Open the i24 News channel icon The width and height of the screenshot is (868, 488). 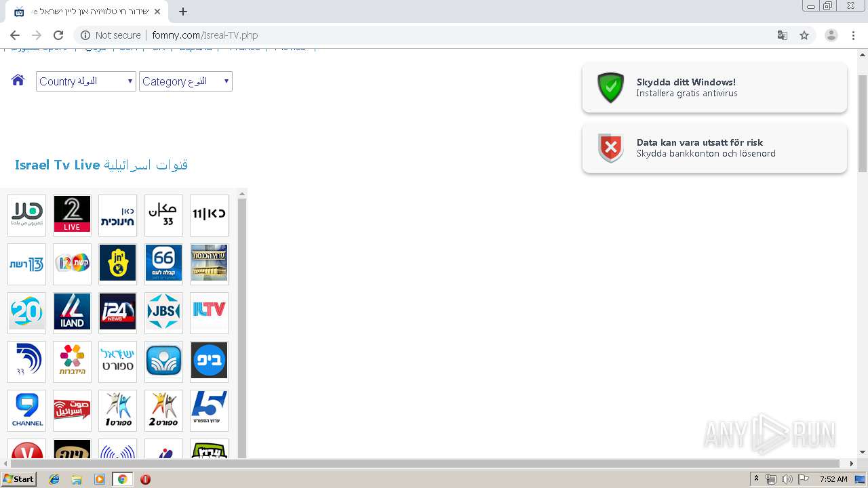tap(117, 313)
